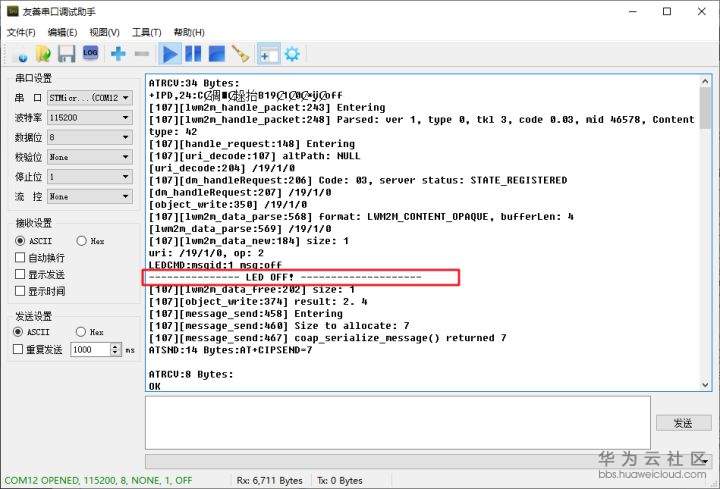This screenshot has height=489, width=720.
Task: Click the receive log scrollbar up arrow
Action: [705, 81]
